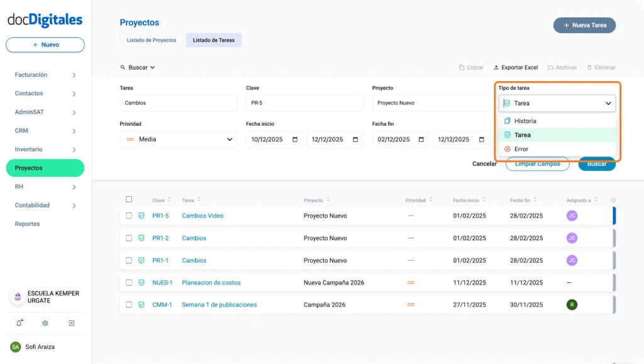
Task: Click the JC assignee avatar on PR1-2
Action: click(572, 238)
